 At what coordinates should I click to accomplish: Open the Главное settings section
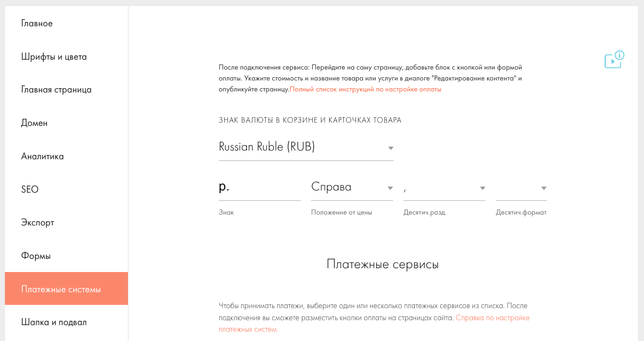pos(37,24)
